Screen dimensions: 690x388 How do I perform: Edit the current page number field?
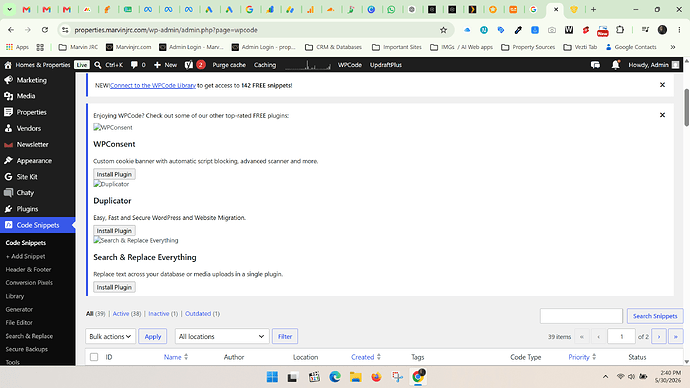tap(621, 337)
